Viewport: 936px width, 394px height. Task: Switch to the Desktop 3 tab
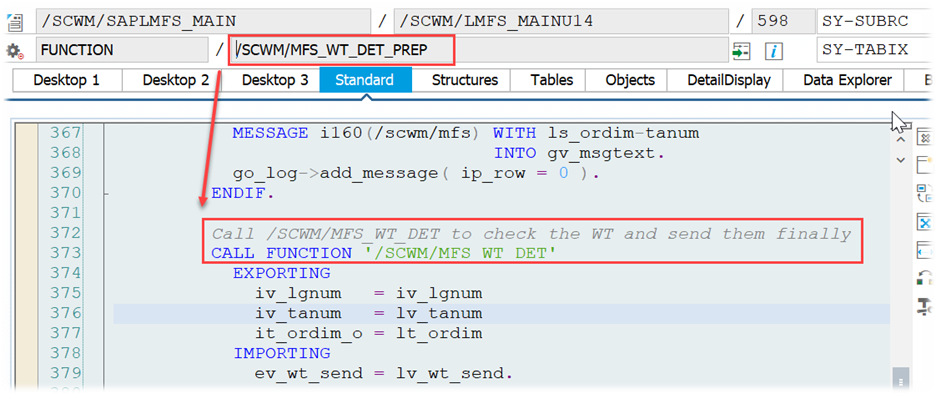[x=275, y=80]
